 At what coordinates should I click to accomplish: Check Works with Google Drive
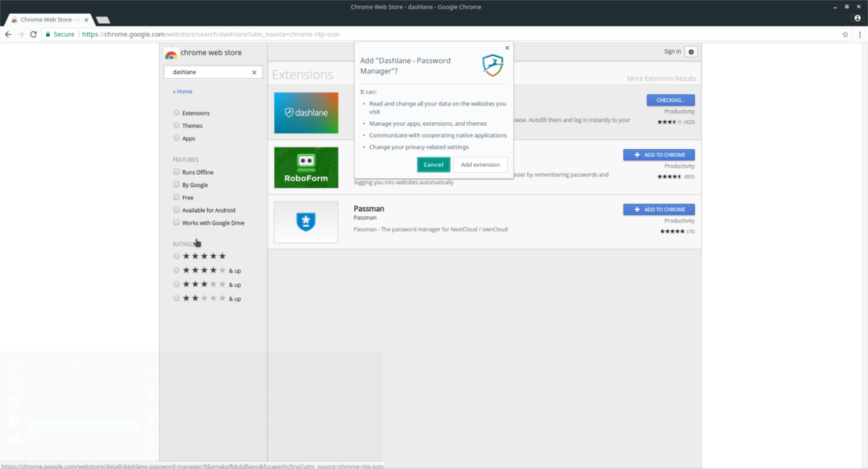(176, 223)
